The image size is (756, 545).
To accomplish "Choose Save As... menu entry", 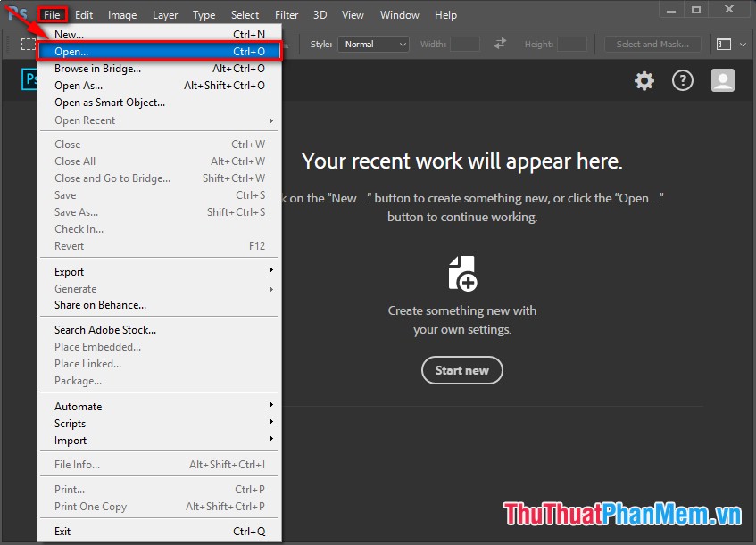I will click(159, 212).
